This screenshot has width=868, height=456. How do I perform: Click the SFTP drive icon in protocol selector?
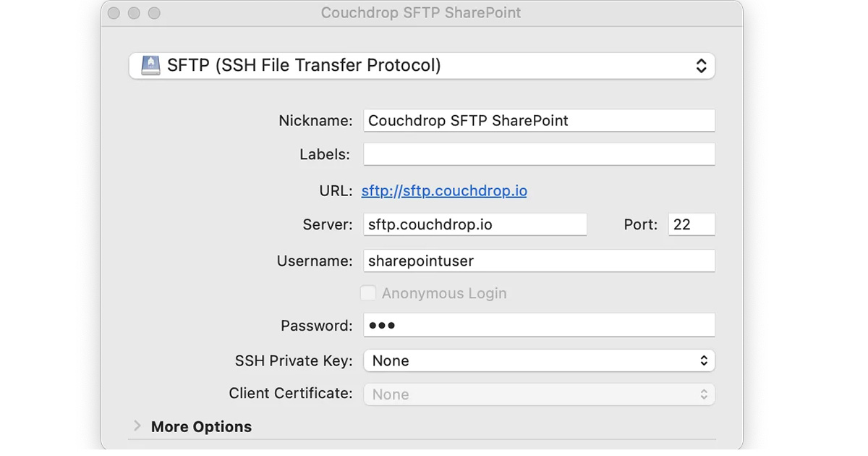[x=150, y=65]
